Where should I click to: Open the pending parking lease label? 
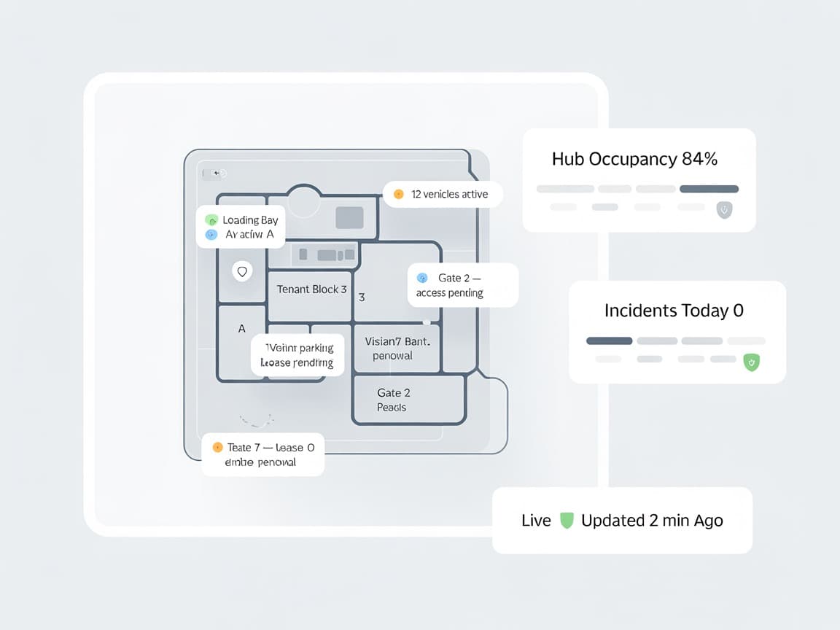coord(297,355)
